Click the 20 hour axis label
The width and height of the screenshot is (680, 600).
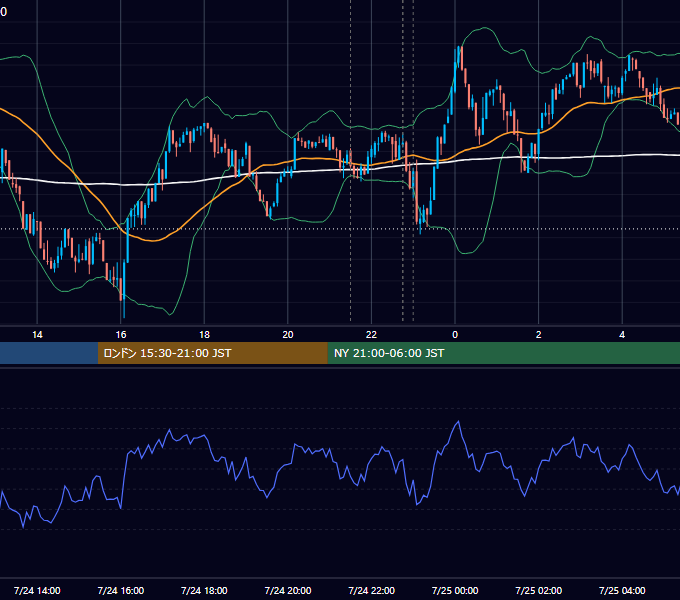tap(288, 335)
